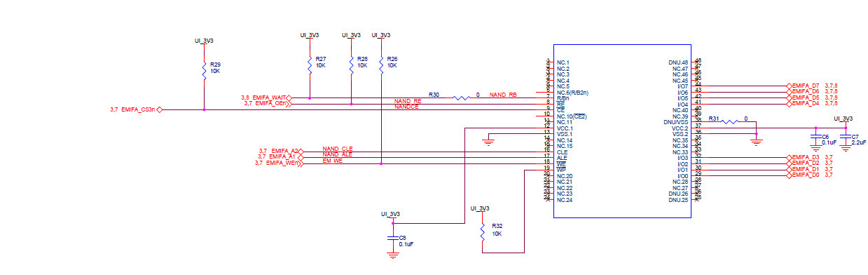Click the NAND_ALE net name
This screenshot has width=868, height=275.
[x=338, y=154]
